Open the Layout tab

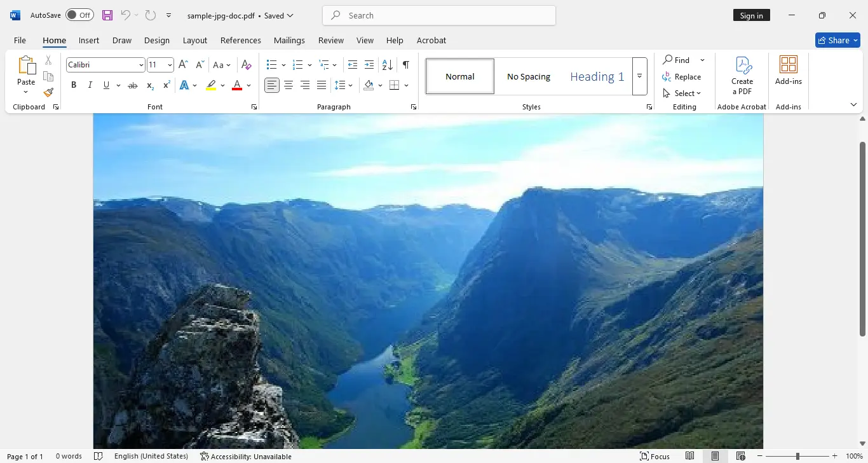click(195, 40)
